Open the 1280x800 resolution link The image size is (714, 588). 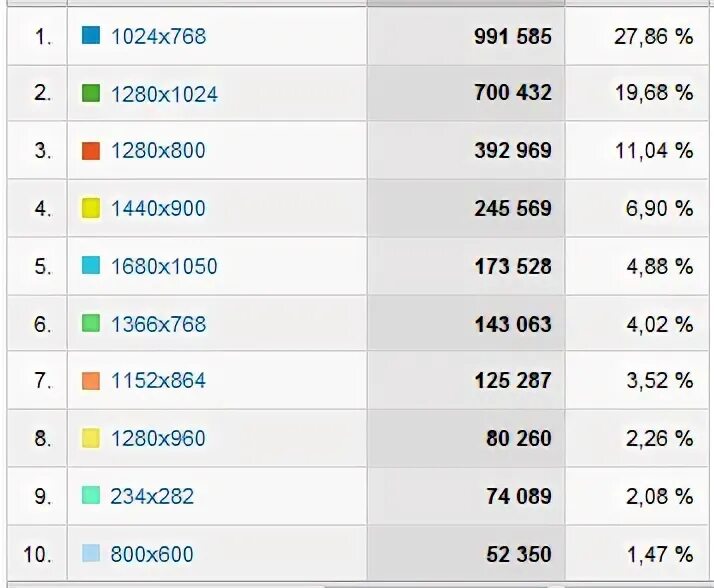(158, 151)
